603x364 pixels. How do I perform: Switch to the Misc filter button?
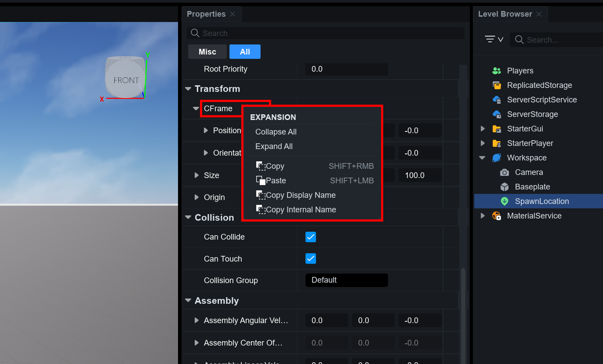coord(207,52)
